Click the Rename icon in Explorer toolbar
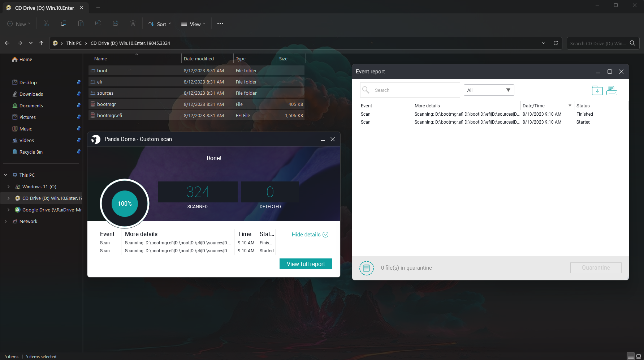This screenshot has height=360, width=644. tap(98, 23)
